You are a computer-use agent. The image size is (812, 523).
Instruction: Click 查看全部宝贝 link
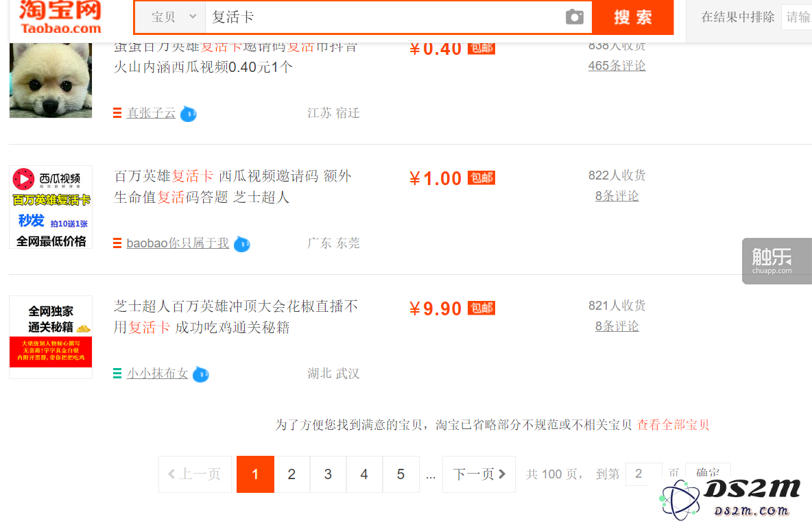tap(673, 425)
